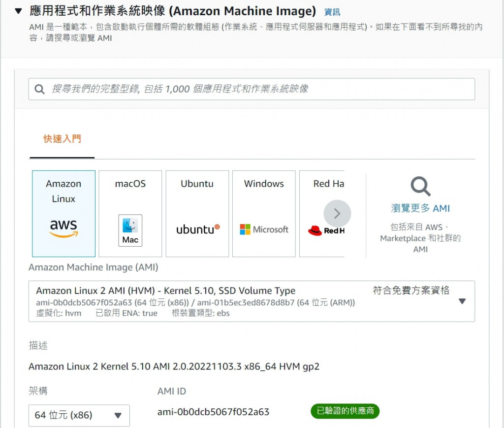Click the AMI description text Amazon Linux 2 Kernel
The width and height of the screenshot is (504, 428).
click(174, 366)
